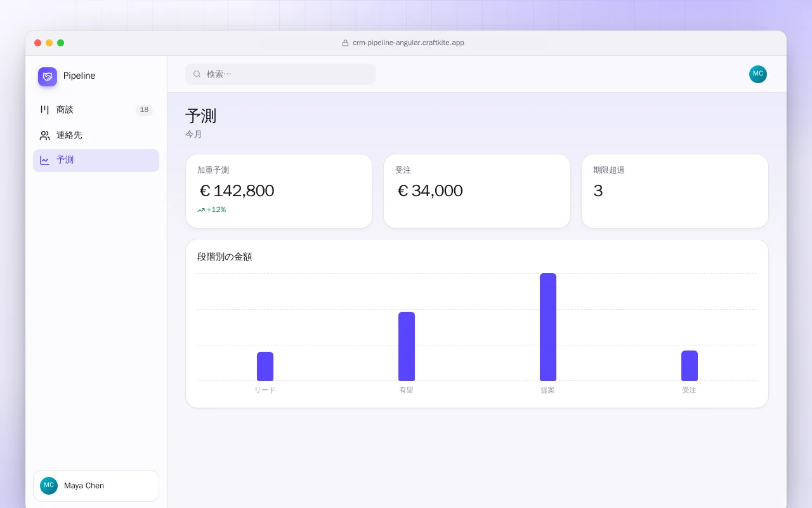Click the 18 badge next to 商談
This screenshot has height=508, width=812.
[144, 110]
